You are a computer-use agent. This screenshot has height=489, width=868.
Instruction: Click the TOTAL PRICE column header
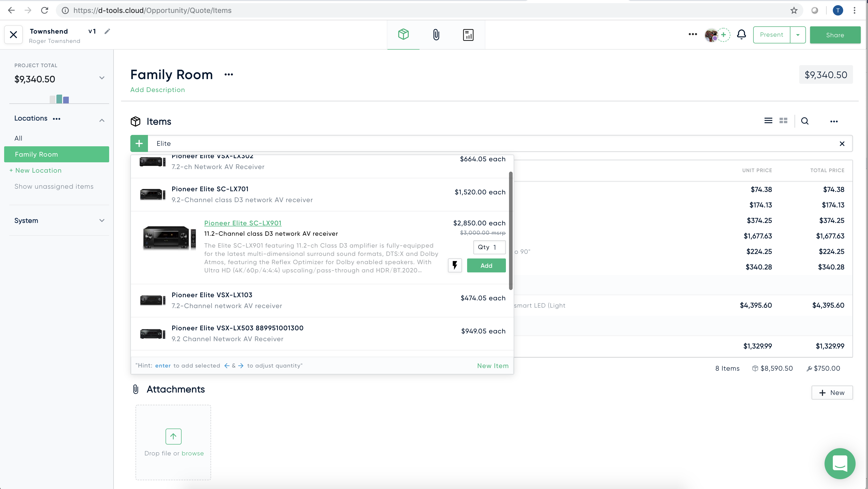coord(828,170)
